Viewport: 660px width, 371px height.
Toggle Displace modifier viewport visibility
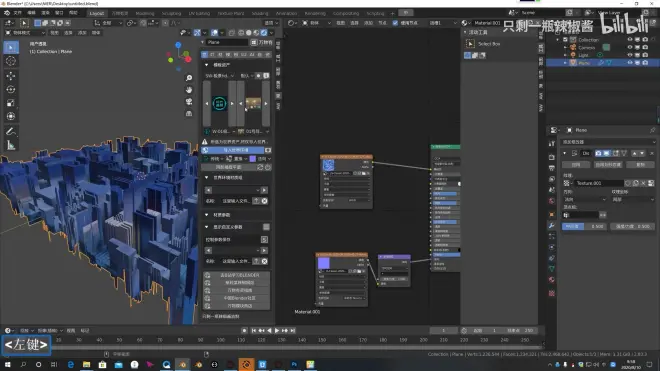click(606, 153)
